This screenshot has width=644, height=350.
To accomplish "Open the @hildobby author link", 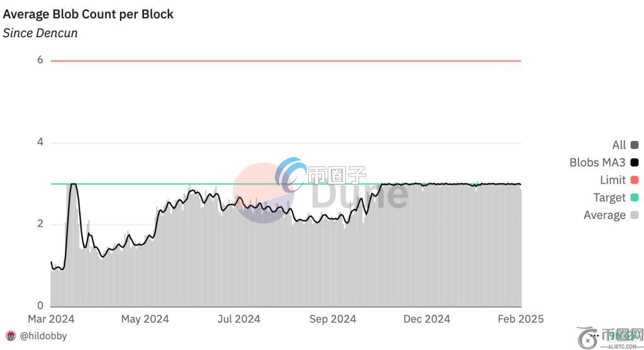I will tap(43, 336).
